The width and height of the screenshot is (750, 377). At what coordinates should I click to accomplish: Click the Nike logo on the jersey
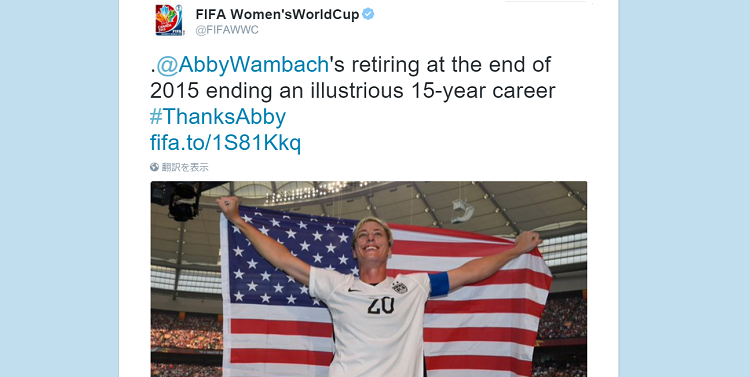point(354,290)
